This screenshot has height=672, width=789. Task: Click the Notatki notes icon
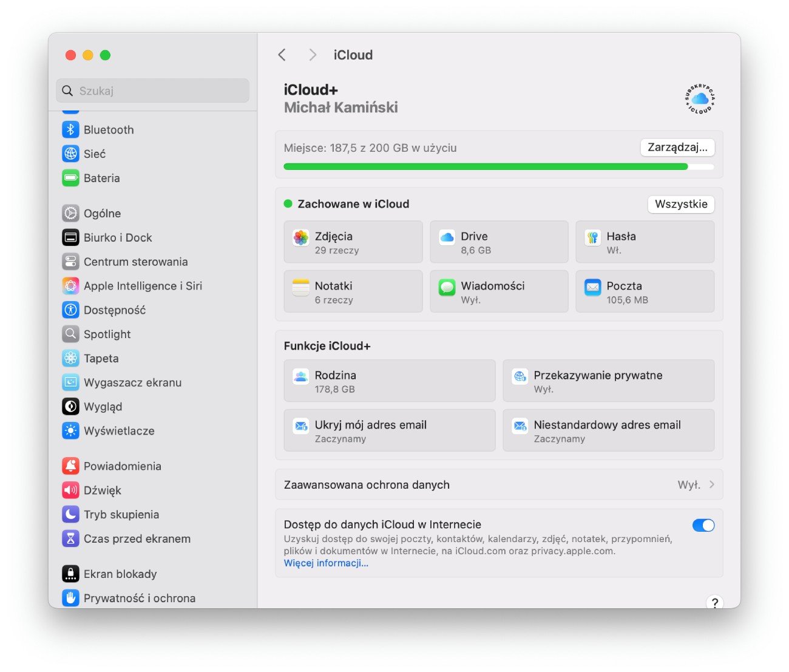[x=300, y=287]
